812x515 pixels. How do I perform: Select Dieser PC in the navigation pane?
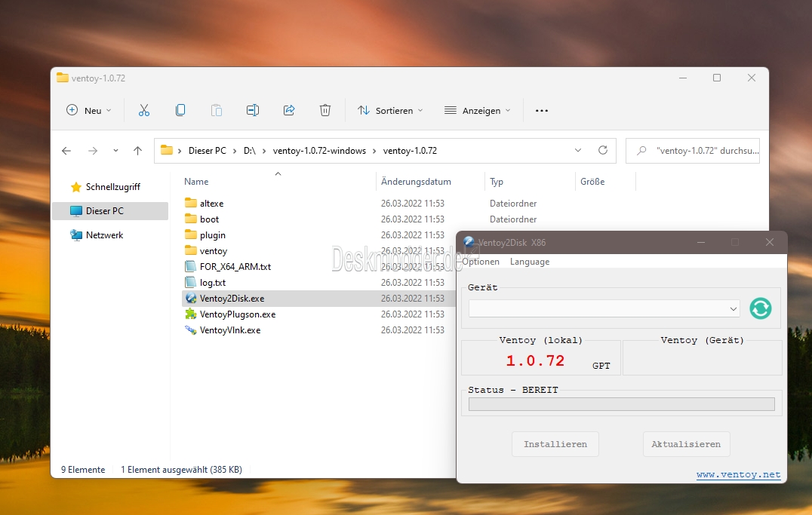click(x=110, y=210)
